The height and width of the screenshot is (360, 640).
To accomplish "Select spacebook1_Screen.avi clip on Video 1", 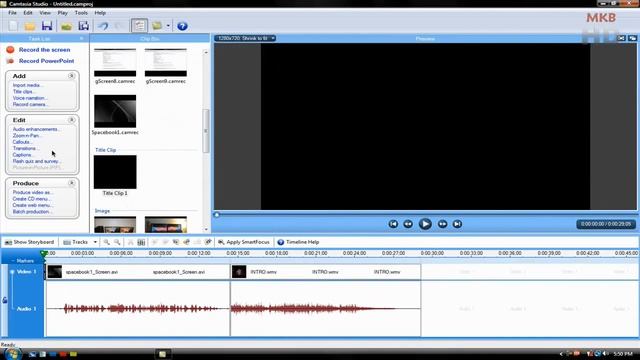I will tap(137, 272).
